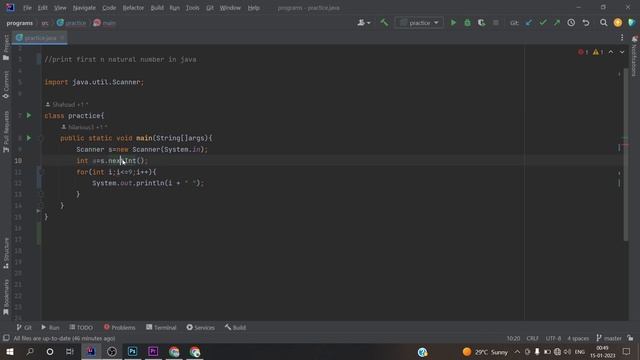Toggle file read-only lock icon
This screenshot has height=360, width=640.
click(x=631, y=338)
